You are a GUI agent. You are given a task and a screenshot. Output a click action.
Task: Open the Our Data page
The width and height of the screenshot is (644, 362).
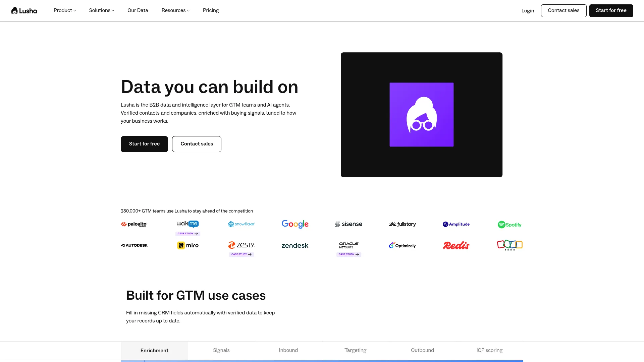pos(138,10)
